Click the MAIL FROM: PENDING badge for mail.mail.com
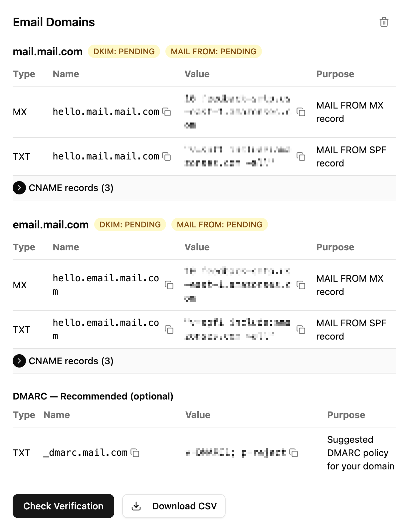 [213, 51]
